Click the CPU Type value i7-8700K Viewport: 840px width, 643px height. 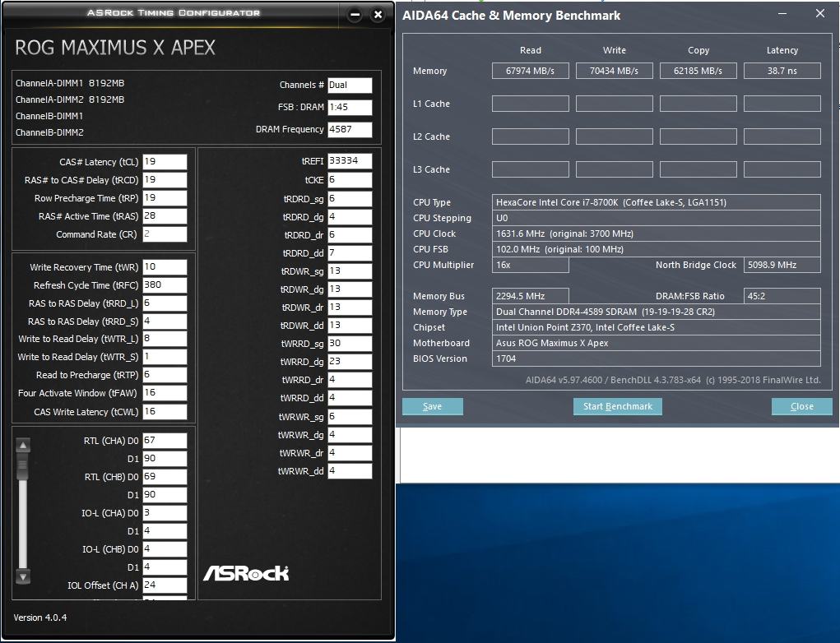click(657, 202)
